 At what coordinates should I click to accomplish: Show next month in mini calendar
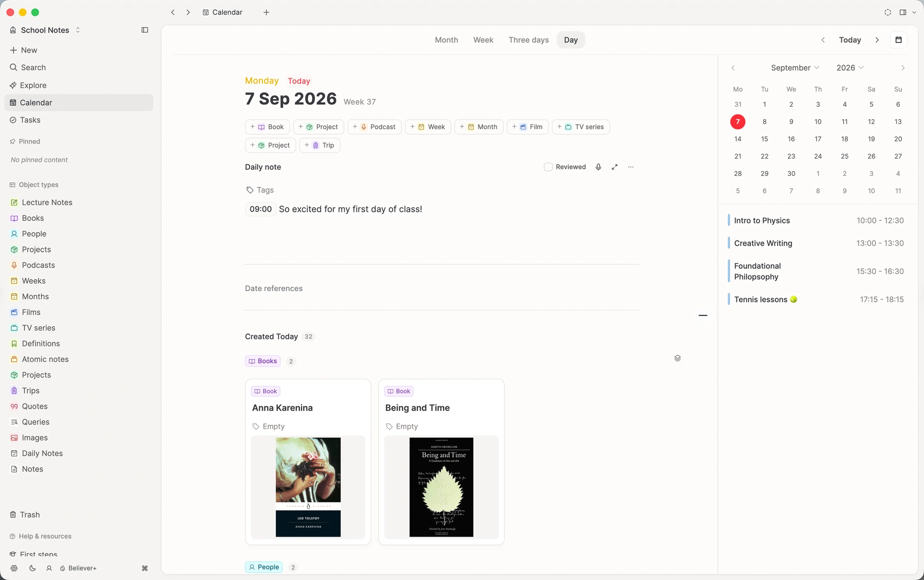pos(902,68)
